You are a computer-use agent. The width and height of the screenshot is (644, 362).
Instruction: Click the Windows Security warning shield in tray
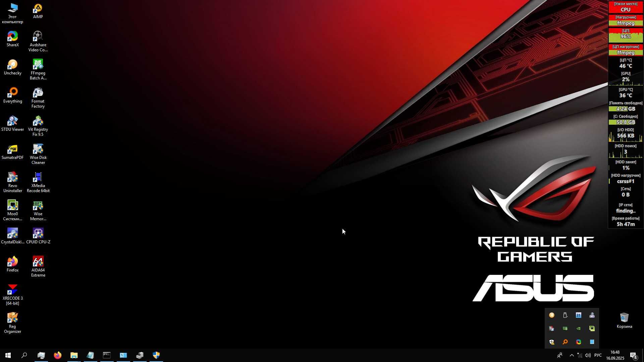coord(552,342)
